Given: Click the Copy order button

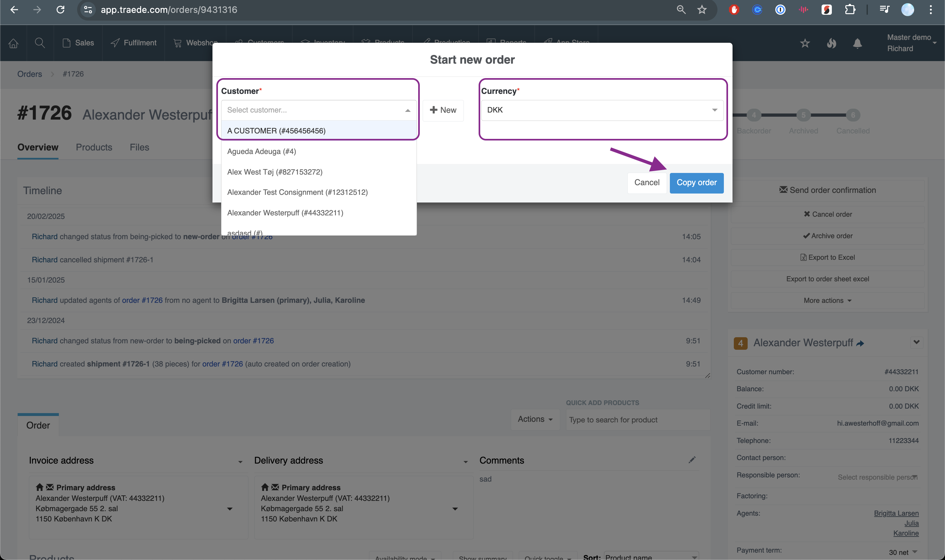Looking at the screenshot, I should coord(697,183).
